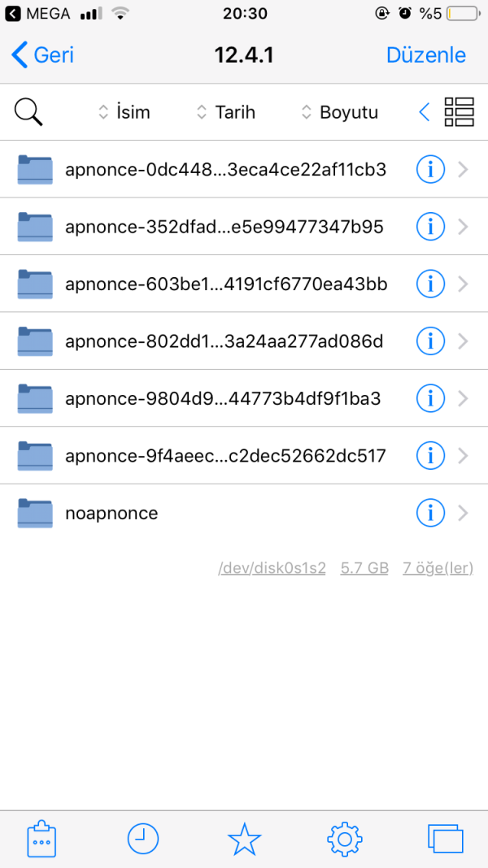Tap the 5.7 GB storage link
Screen dimensions: 488x868
pyautogui.click(x=364, y=567)
